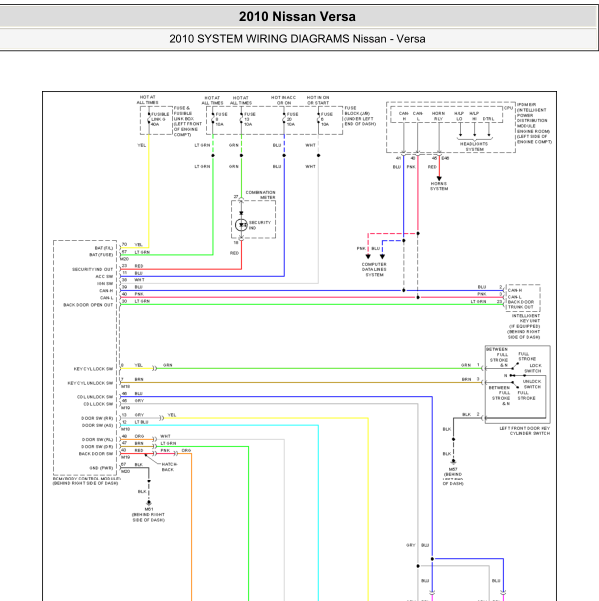Select the 'BAT (FUSE)' BCM terminal label

point(101,255)
